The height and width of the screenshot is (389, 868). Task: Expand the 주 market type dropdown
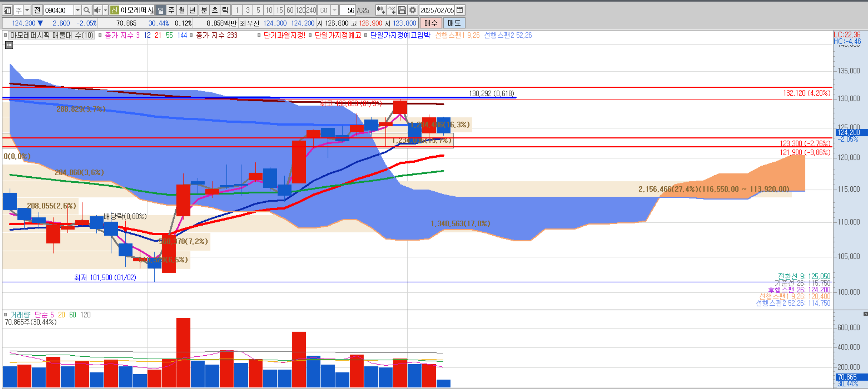click(27, 10)
